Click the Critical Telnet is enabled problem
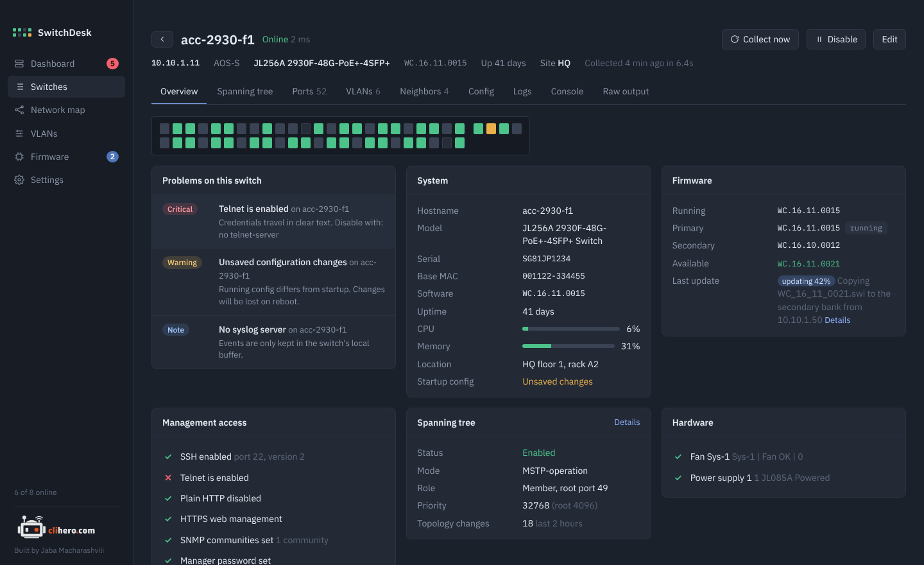 (273, 222)
